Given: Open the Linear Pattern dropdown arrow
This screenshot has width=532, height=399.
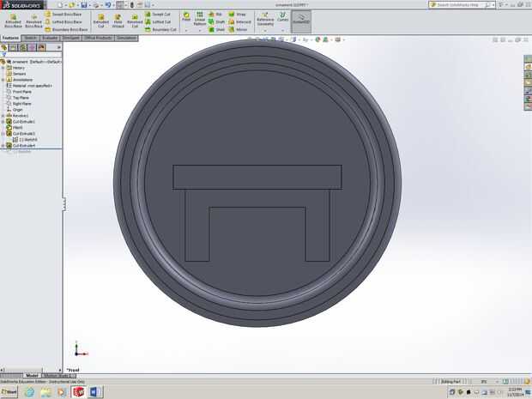Looking at the screenshot, I should click(x=200, y=31).
